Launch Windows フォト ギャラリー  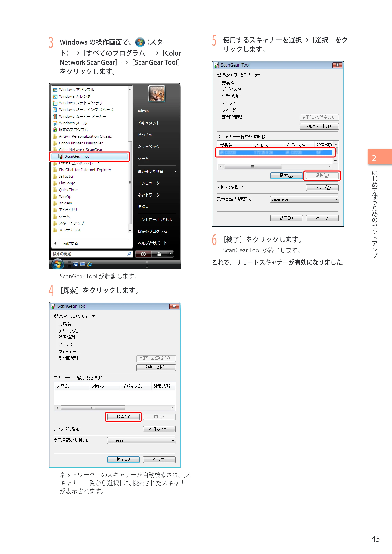(x=79, y=103)
